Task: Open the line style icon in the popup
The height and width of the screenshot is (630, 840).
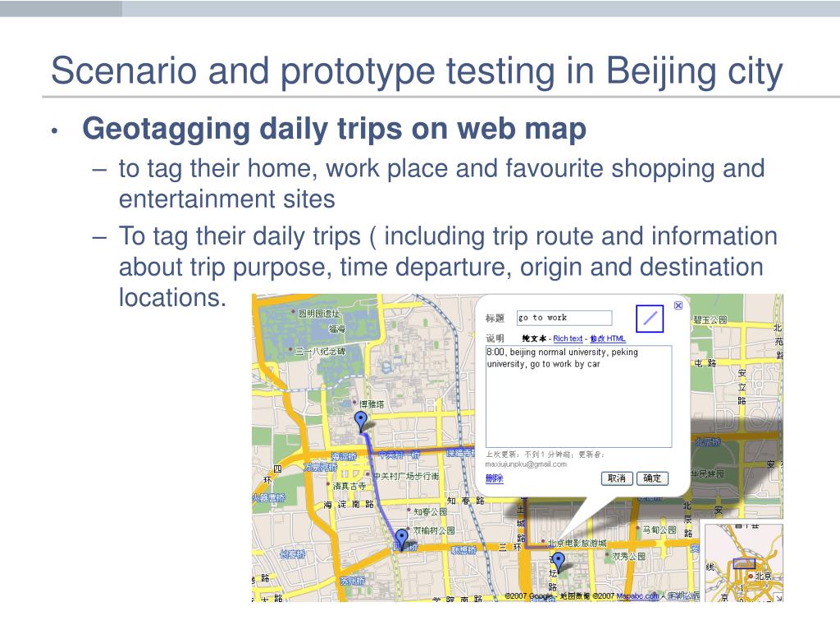Action: coord(650,318)
